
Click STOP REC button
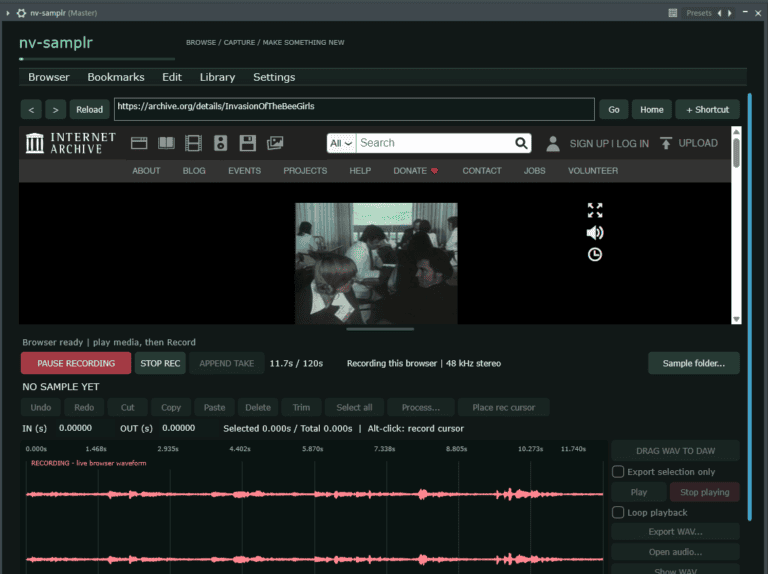pyautogui.click(x=160, y=363)
